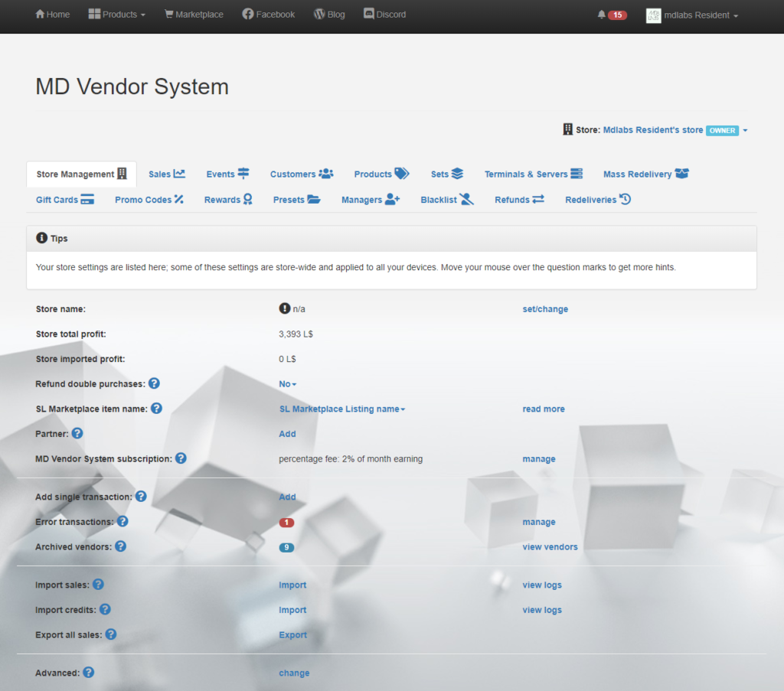The height and width of the screenshot is (691, 784).
Task: Switch to the Rewards tab
Action: coord(228,200)
